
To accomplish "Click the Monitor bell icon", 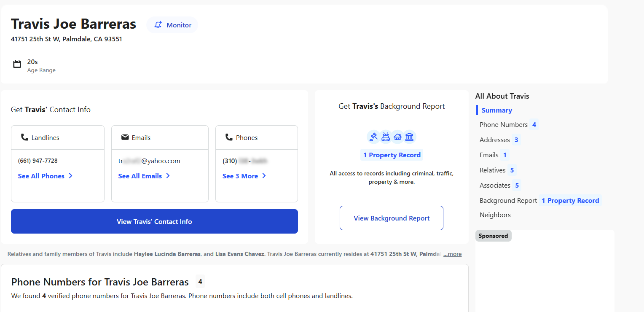I will click(158, 25).
